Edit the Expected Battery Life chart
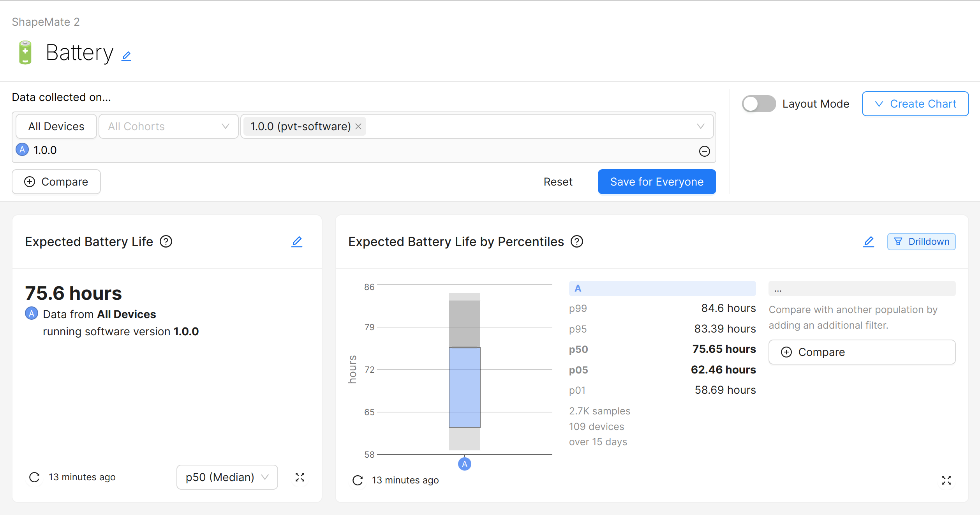 297,242
